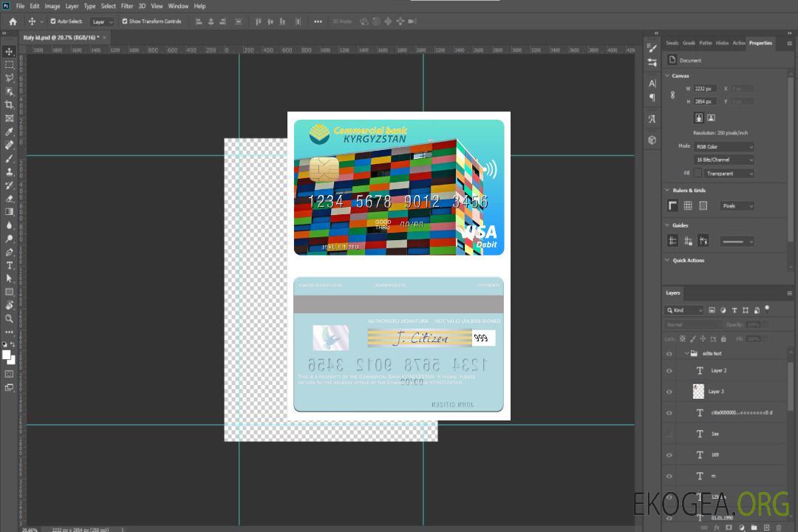Open Auto-Select Layer dropdown

tap(102, 22)
